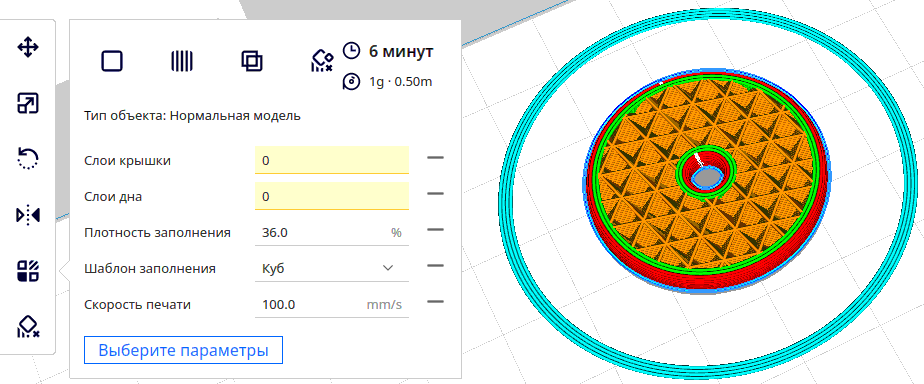Viewport: 924px width, 384px height.
Task: Click the clock icon beside 6 минут
Action: (x=351, y=51)
